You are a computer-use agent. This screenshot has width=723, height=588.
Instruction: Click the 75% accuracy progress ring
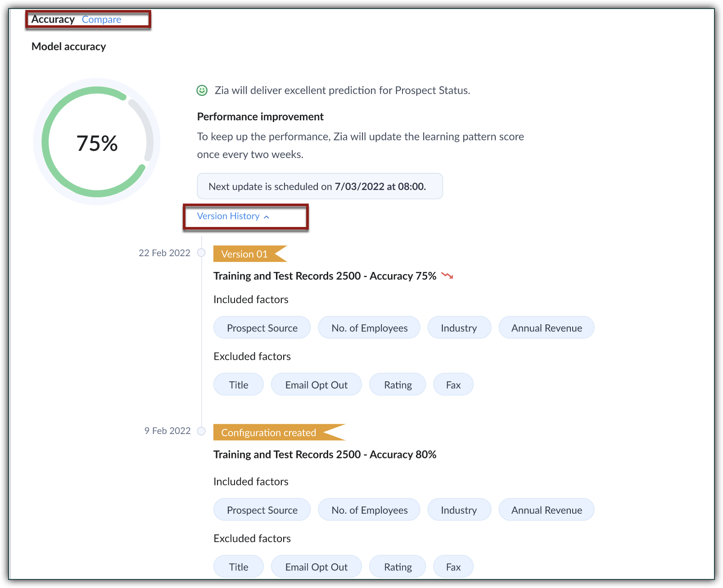point(97,142)
